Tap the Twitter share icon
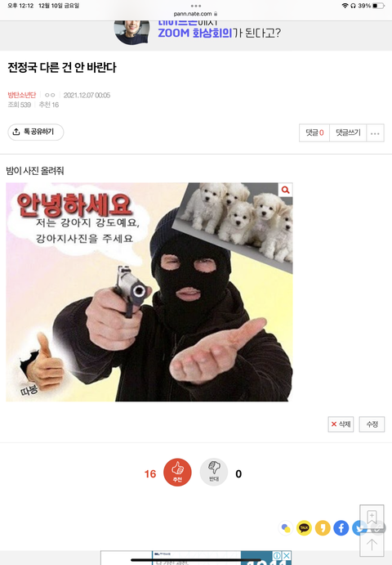Image resolution: width=392 pixels, height=565 pixels. point(358,528)
